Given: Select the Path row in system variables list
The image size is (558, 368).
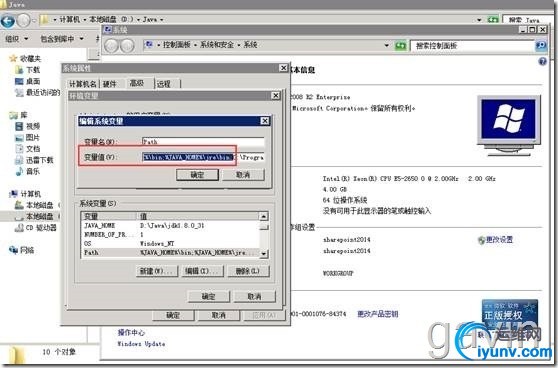Looking at the screenshot, I should click(171, 253).
